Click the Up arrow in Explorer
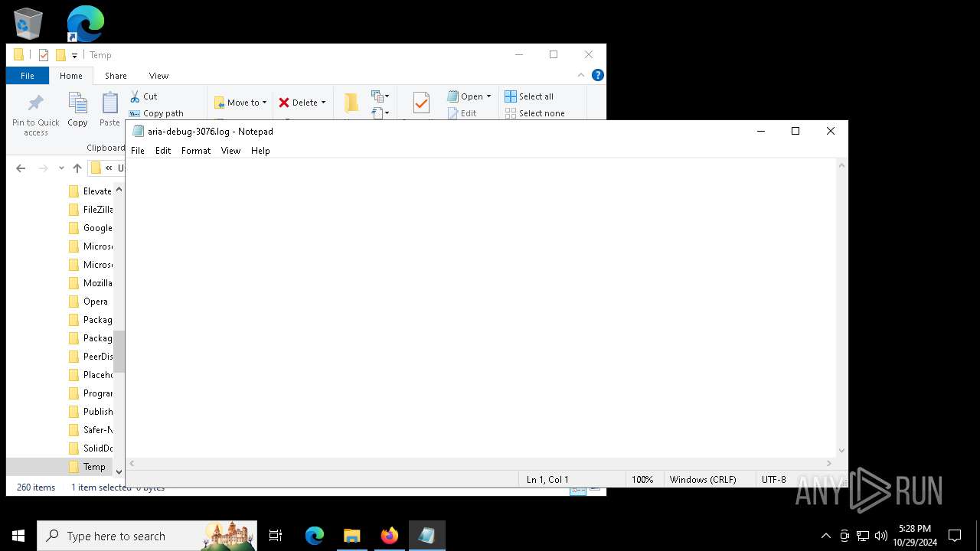Screen dimensions: 980x551 [77, 168]
